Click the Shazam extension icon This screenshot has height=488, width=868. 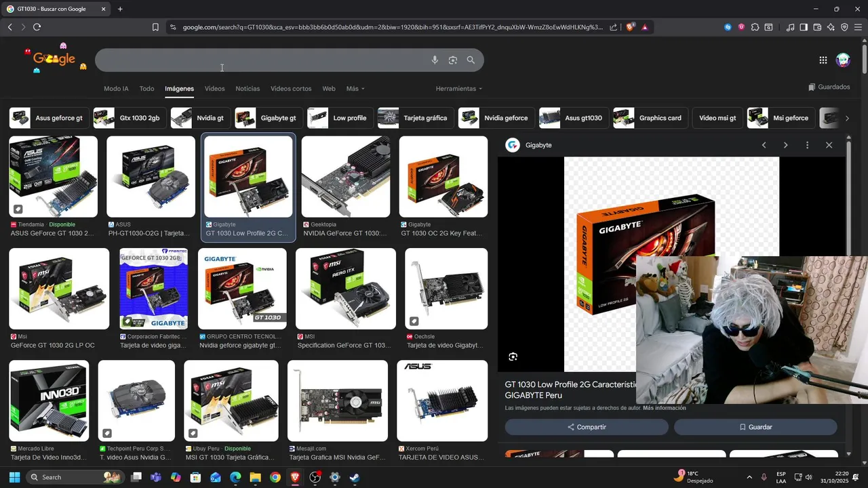(x=728, y=27)
